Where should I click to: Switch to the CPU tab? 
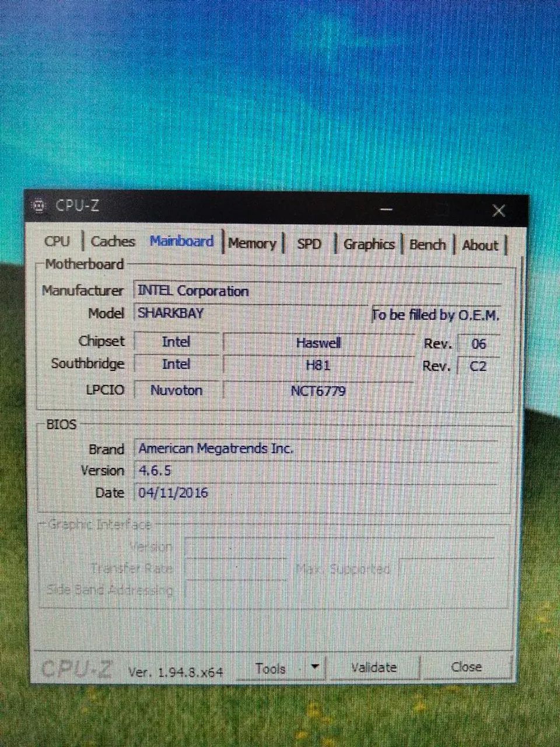[x=57, y=241]
